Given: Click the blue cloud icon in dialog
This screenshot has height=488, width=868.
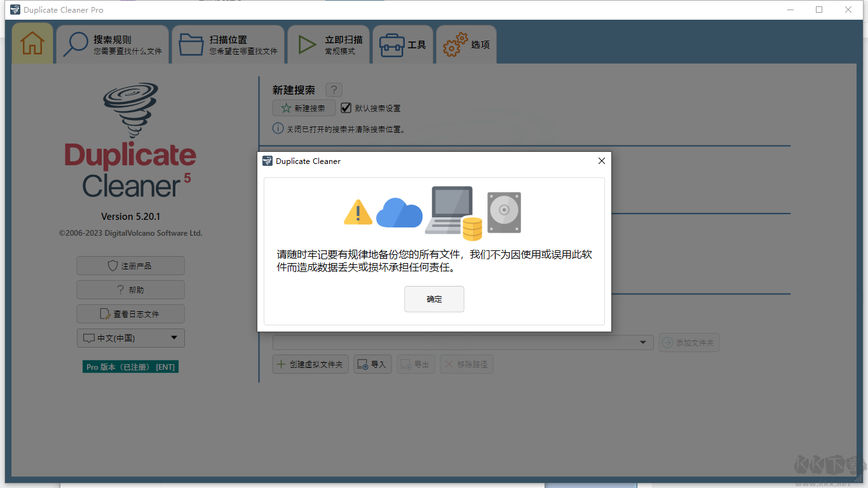Looking at the screenshot, I should pyautogui.click(x=399, y=212).
